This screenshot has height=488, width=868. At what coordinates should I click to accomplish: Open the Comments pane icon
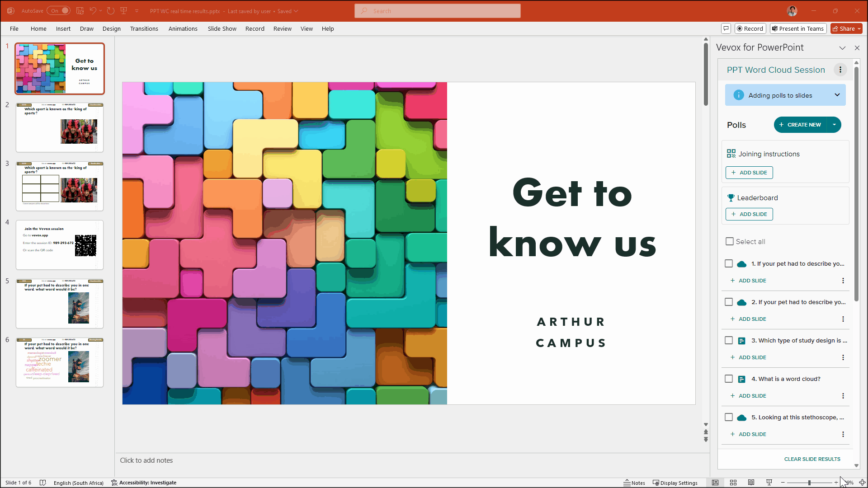click(726, 28)
